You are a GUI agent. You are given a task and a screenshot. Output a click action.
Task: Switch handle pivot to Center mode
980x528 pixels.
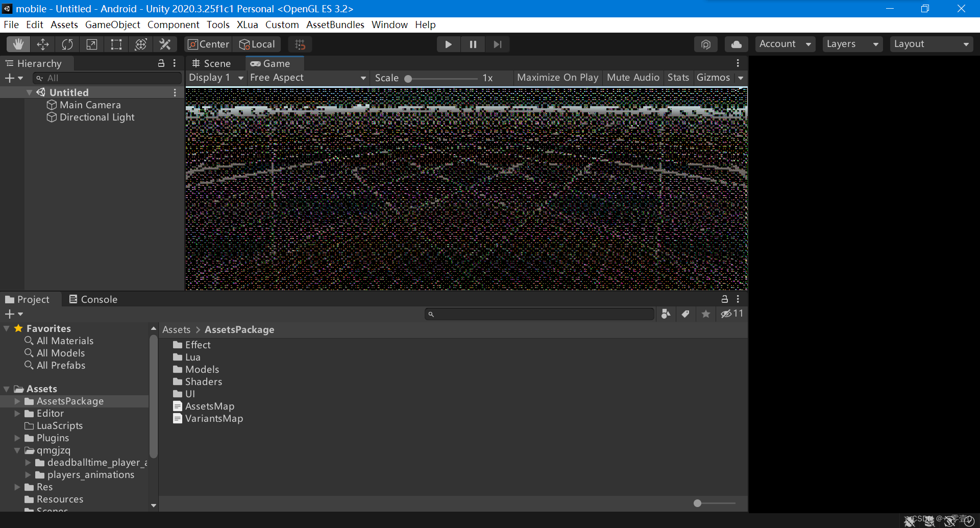pyautogui.click(x=207, y=44)
